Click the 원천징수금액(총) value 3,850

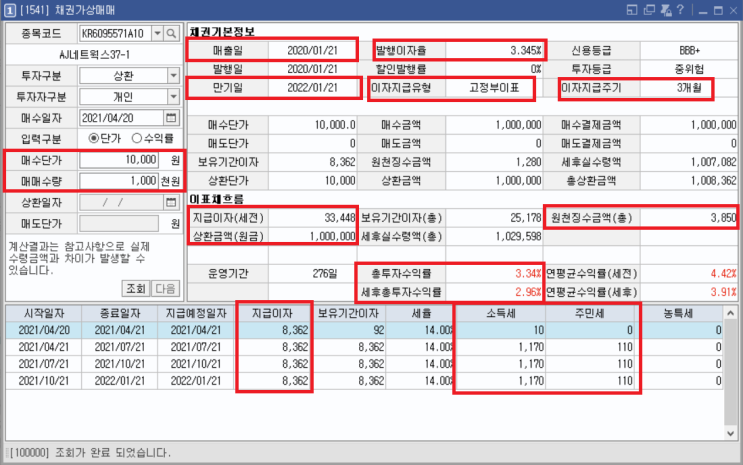723,218
